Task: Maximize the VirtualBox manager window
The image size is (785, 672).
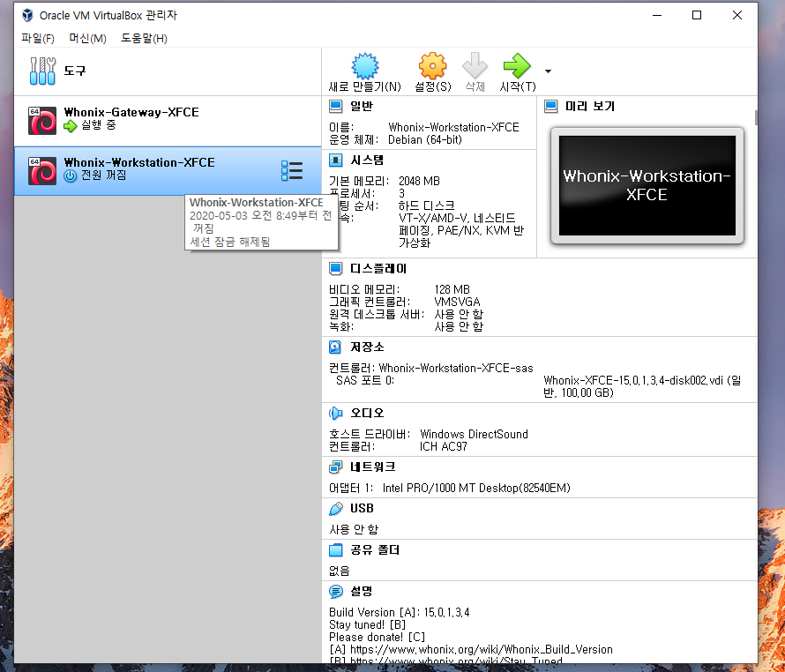Action: click(697, 15)
